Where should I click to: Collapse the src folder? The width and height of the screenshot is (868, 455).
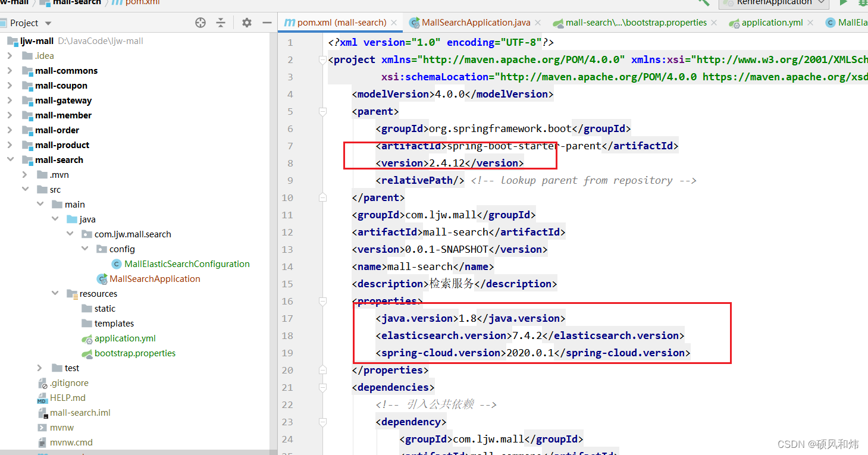[x=25, y=190]
